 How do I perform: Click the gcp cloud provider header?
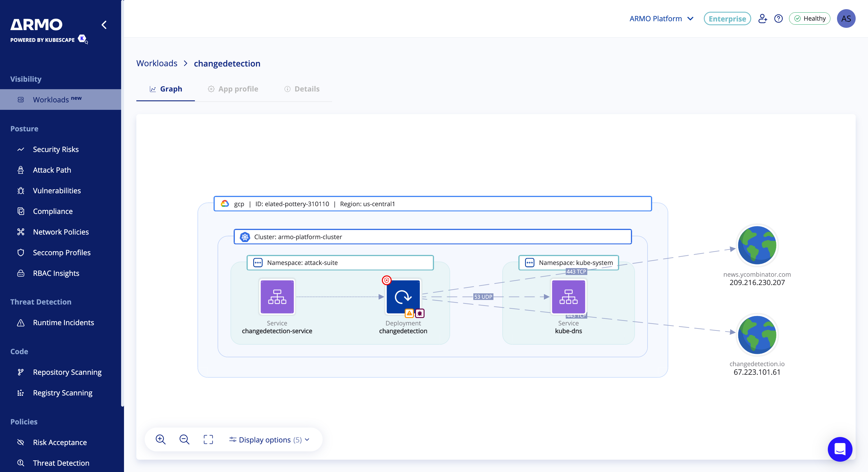click(433, 204)
